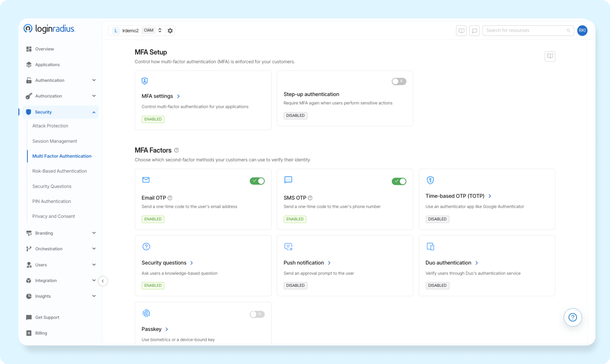Image resolution: width=610 pixels, height=364 pixels.
Task: Click the Email OTP info icon
Action: [170, 198]
